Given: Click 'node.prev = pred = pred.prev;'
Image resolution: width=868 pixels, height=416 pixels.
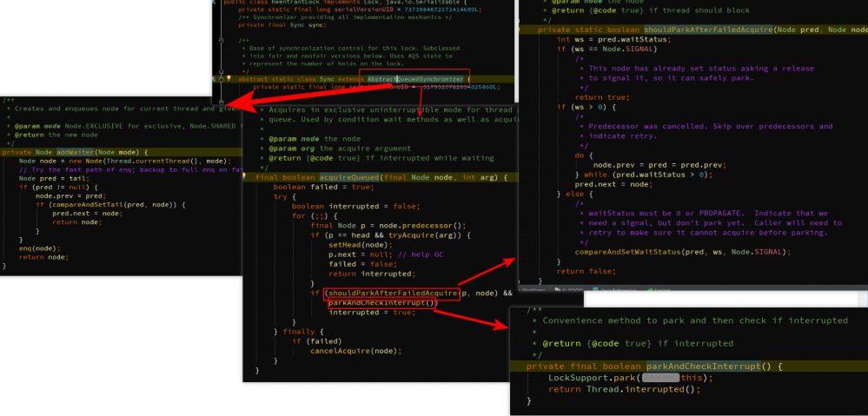Looking at the screenshot, I should (659, 165).
